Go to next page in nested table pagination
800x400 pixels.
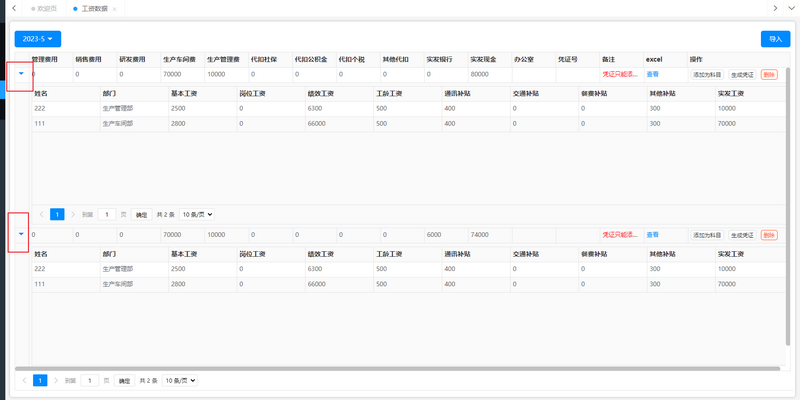point(73,214)
